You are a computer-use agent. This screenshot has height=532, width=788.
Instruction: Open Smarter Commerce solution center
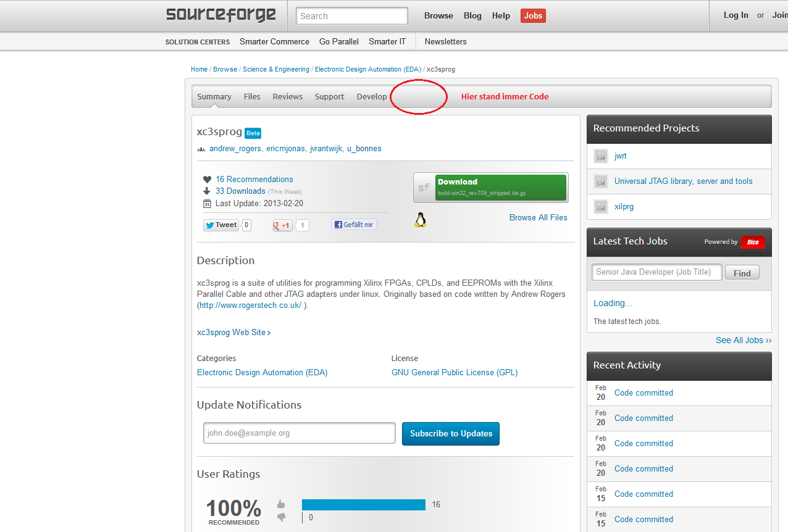tap(274, 42)
